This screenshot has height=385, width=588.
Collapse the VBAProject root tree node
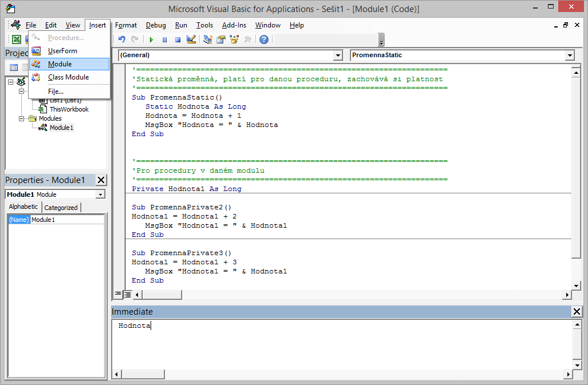click(x=10, y=82)
